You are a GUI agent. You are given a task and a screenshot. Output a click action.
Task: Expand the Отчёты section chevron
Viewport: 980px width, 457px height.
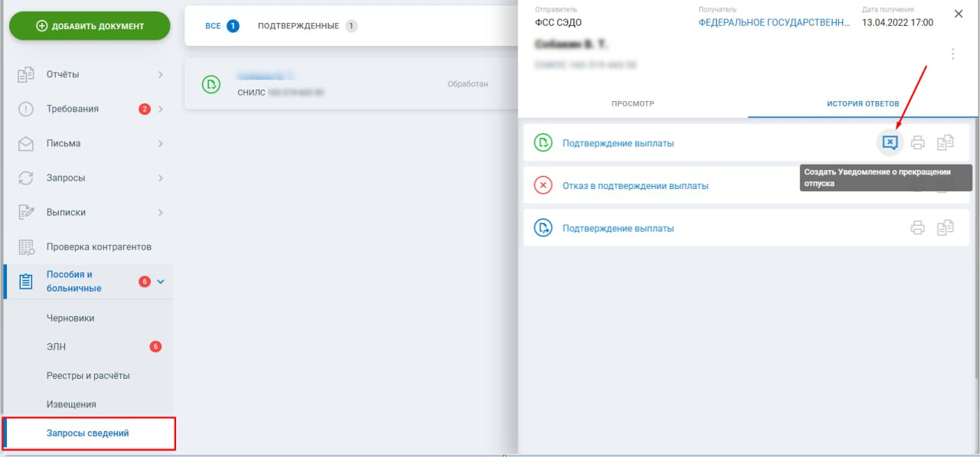tap(160, 74)
